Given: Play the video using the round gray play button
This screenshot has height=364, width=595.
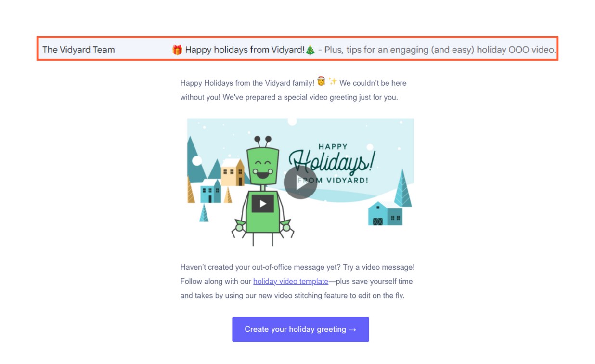Looking at the screenshot, I should pos(300,182).
